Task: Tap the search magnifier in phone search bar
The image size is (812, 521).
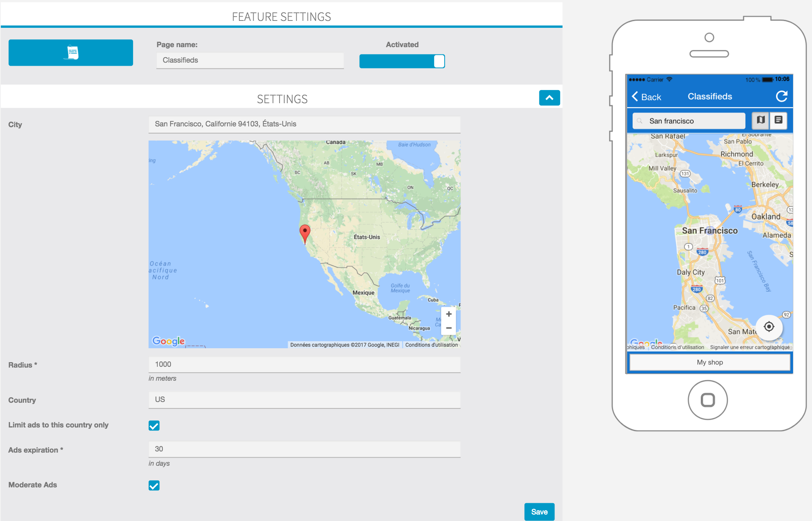Action: (x=640, y=121)
